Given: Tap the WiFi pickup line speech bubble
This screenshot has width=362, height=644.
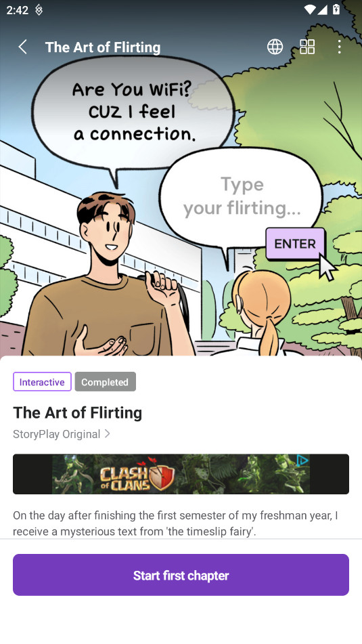Looking at the screenshot, I should tap(132, 113).
